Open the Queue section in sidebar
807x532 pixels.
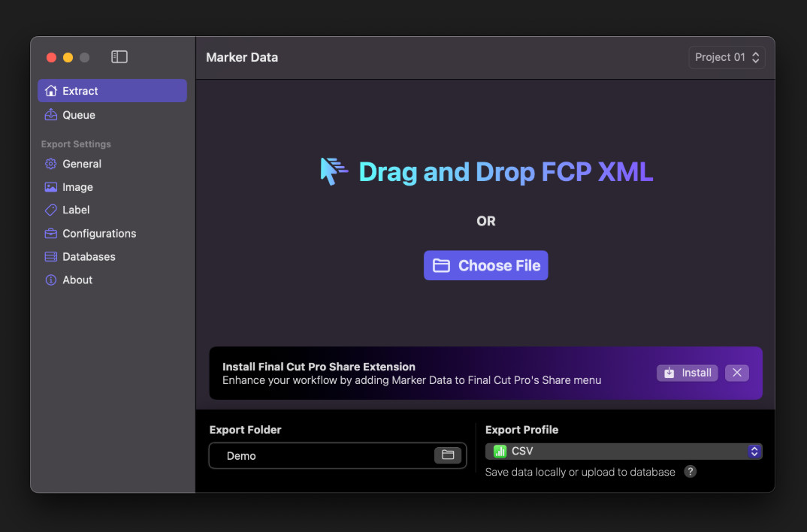tap(112, 115)
